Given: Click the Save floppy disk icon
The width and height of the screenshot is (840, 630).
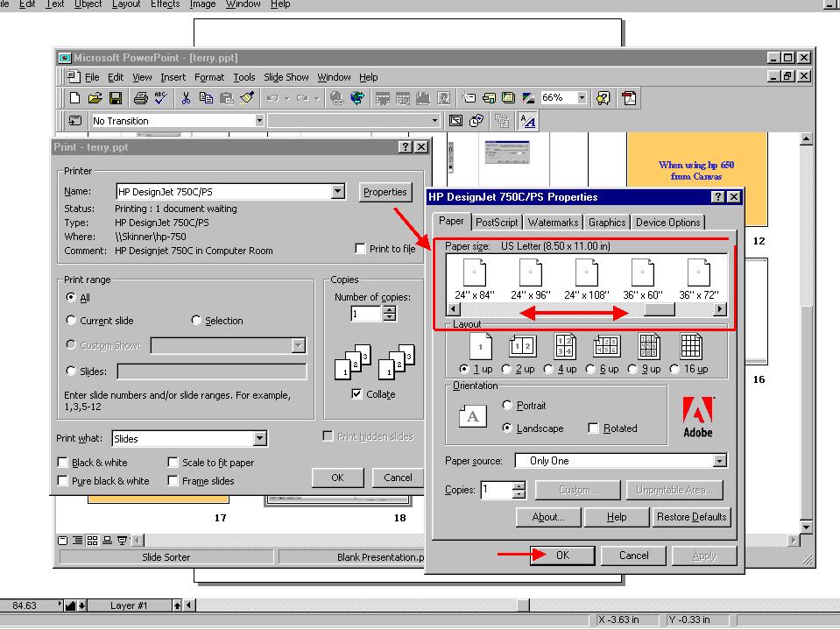Looking at the screenshot, I should click(x=114, y=98).
